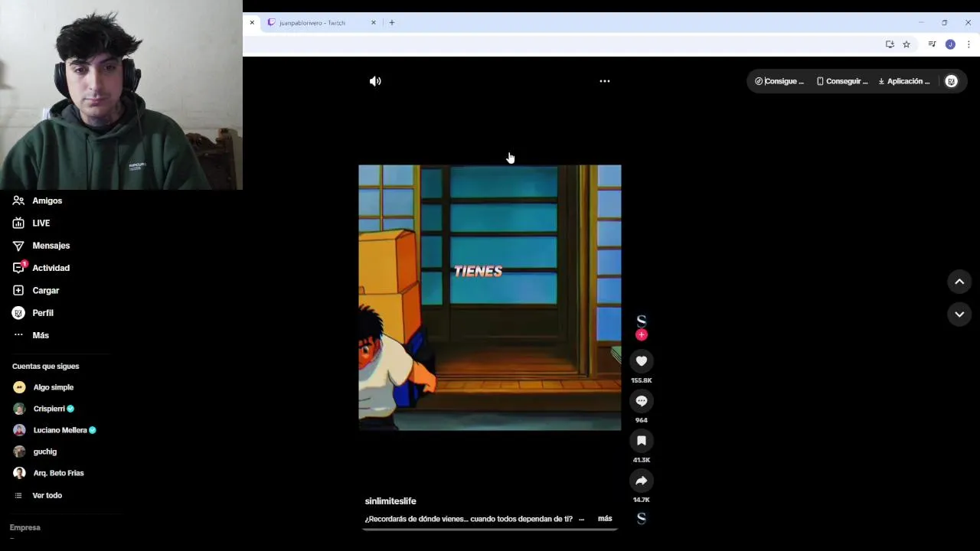Click the Perfil avatar icon in sidebar
The height and width of the screenshot is (551, 980).
(18, 313)
